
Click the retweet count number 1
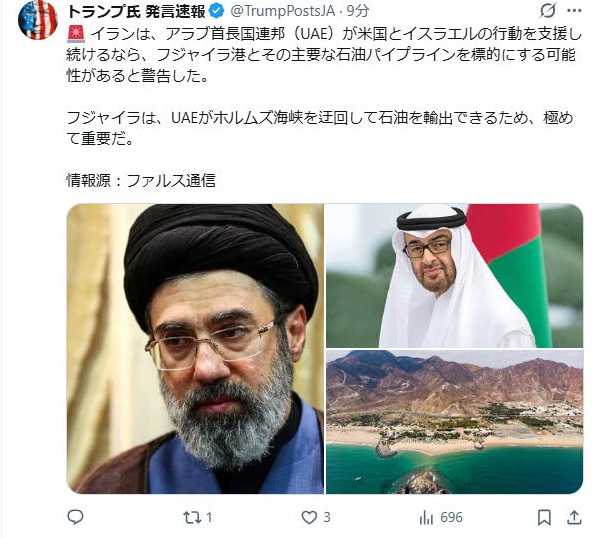click(209, 517)
